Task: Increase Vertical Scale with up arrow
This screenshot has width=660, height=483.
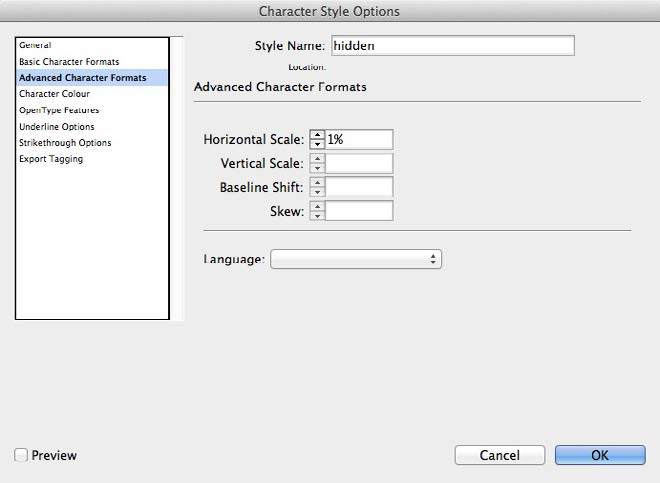Action: [317, 159]
